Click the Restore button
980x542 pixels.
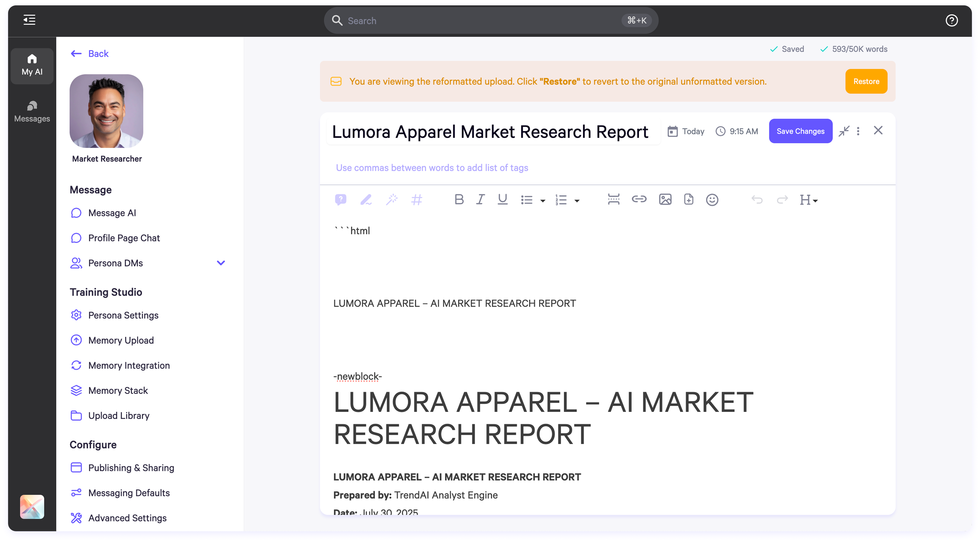(x=866, y=81)
